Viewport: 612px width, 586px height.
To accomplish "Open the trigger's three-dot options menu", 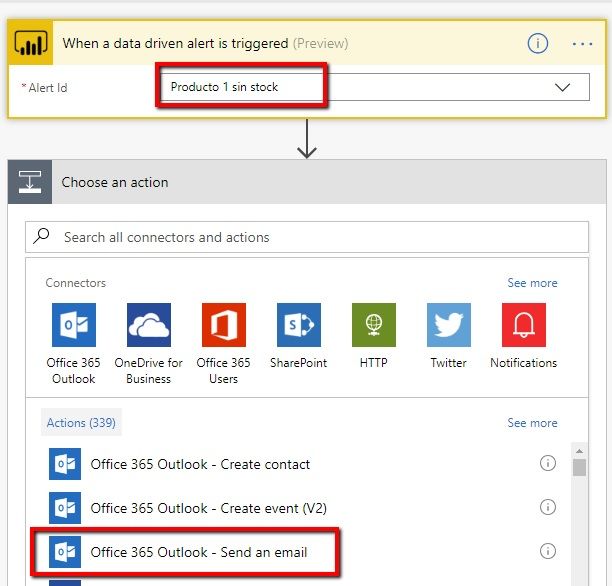I will click(x=582, y=44).
